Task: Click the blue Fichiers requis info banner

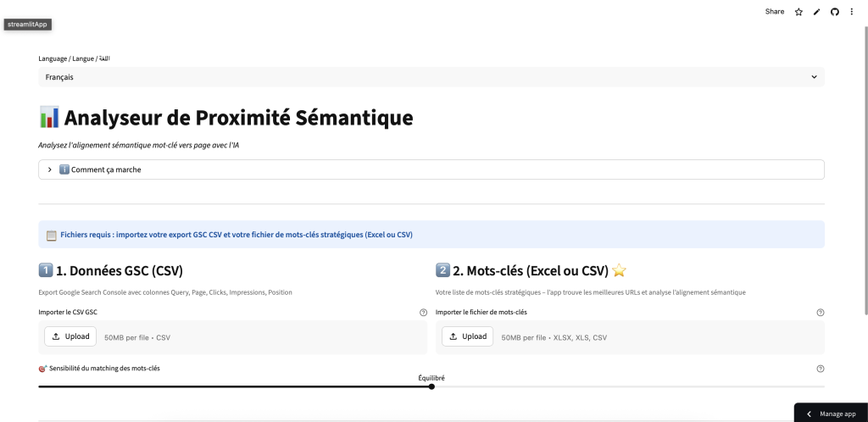Action: pos(431,235)
